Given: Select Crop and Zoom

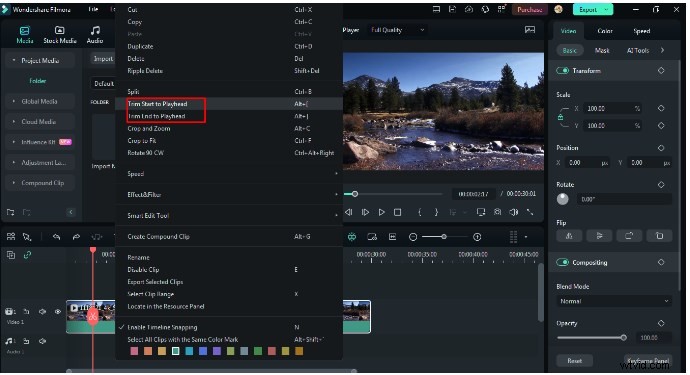Looking at the screenshot, I should click(x=229, y=129).
